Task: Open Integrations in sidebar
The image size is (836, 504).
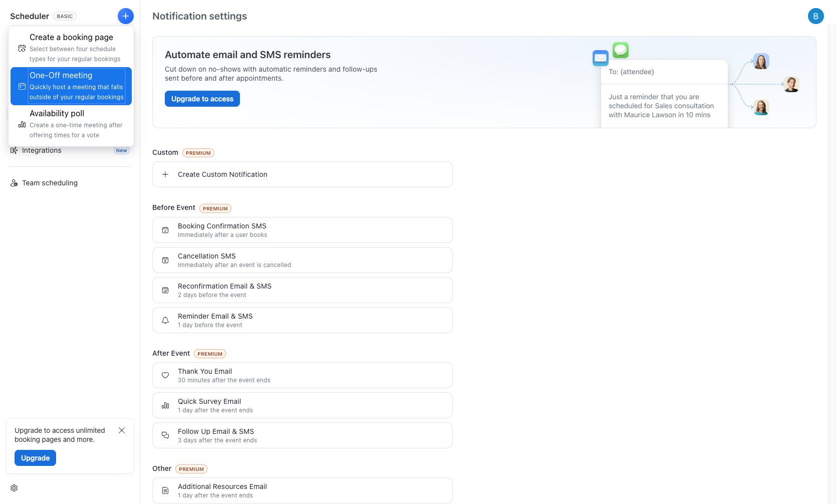Action: click(x=70, y=150)
